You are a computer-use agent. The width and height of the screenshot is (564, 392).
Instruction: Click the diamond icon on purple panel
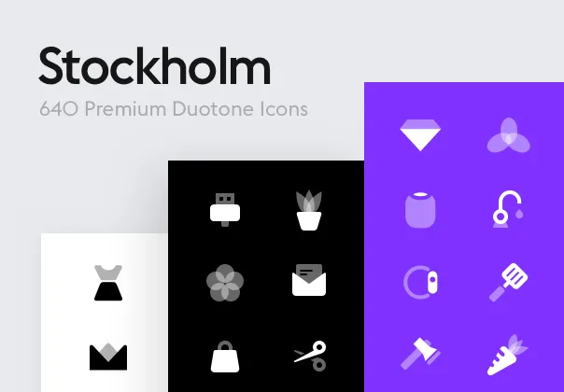point(420,135)
